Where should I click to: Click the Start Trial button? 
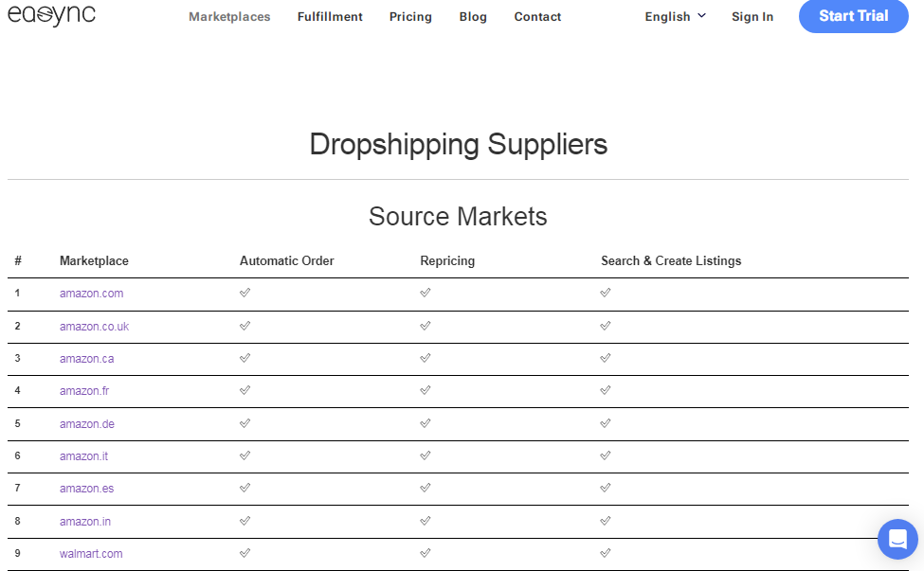[853, 16]
